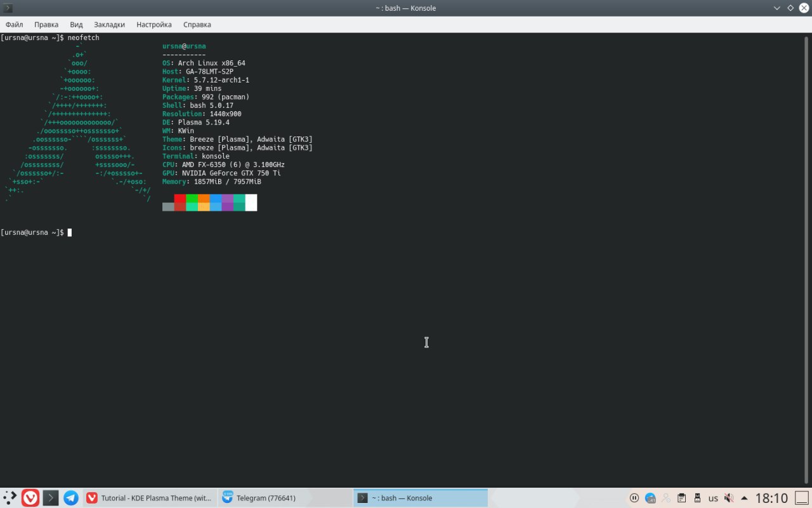This screenshot has height=508, width=812.
Task: Click the GPU: NVIDIA GeForce GTX 750 Ti line
Action: (x=221, y=173)
